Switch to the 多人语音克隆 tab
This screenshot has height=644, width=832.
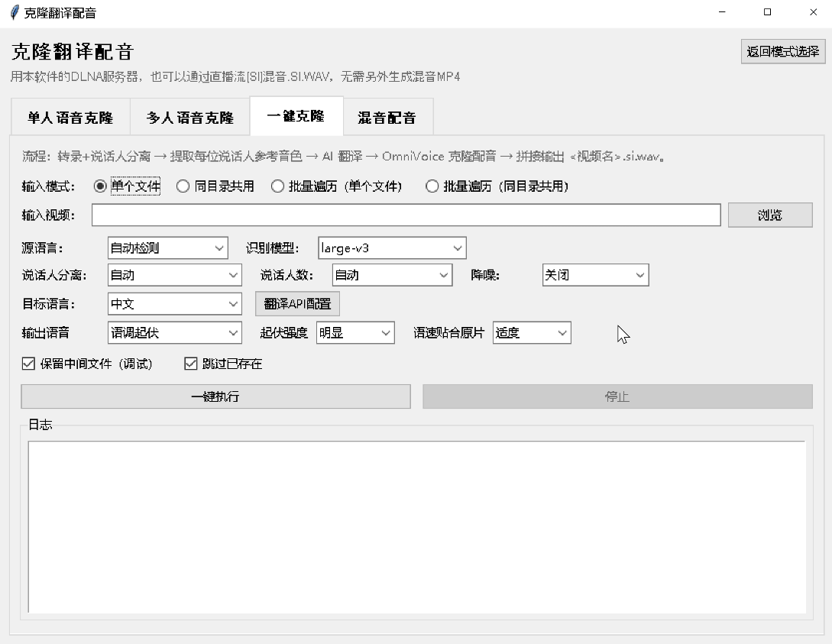click(190, 117)
